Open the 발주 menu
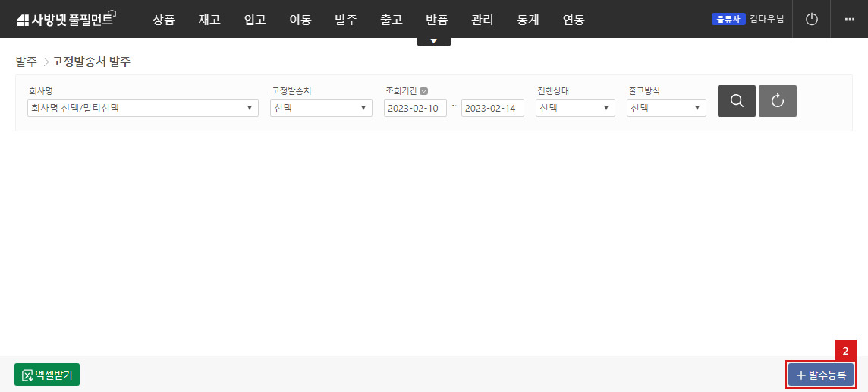Image resolution: width=868 pixels, height=392 pixels. pos(345,20)
